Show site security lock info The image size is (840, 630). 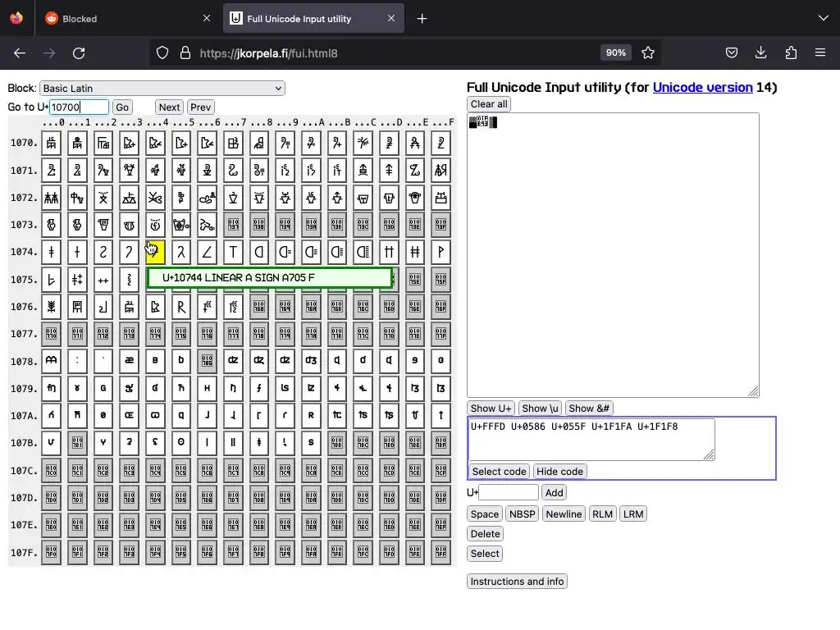(x=185, y=53)
